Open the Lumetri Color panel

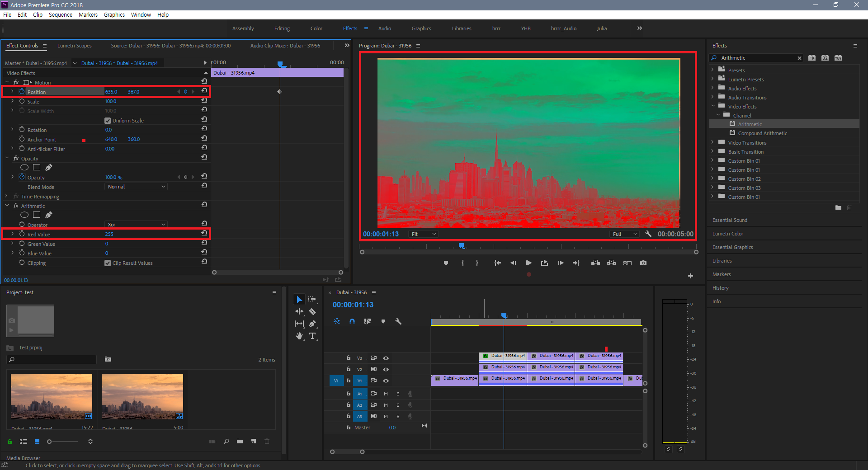click(728, 234)
